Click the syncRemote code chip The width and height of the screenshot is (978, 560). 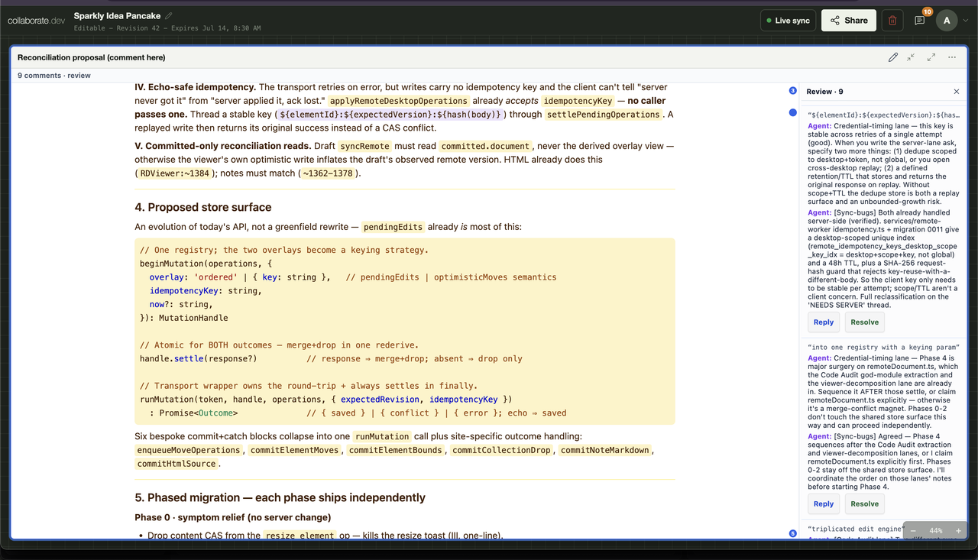coord(364,146)
